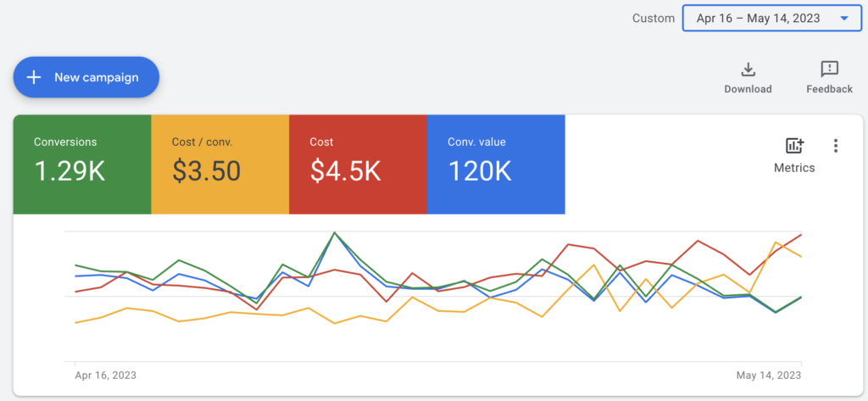Screen dimensions: 868x401
Task: Click the Apr 16 – May 14, 2023 date field
Action: (758, 18)
